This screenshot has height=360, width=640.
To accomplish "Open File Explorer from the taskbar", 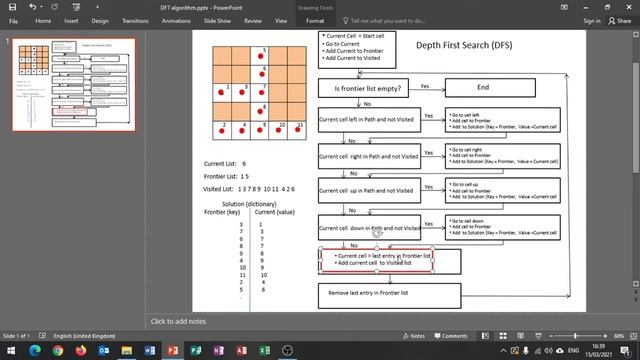I will click(x=127, y=351).
